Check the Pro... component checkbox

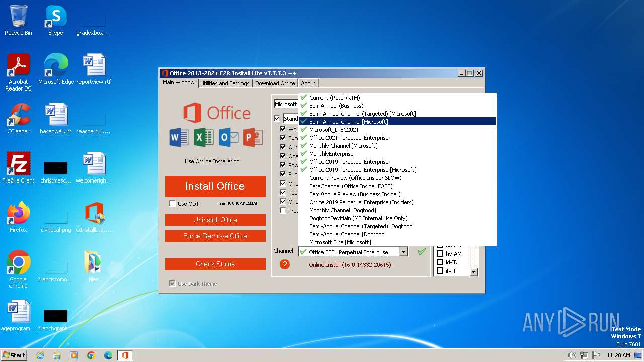[x=283, y=211]
